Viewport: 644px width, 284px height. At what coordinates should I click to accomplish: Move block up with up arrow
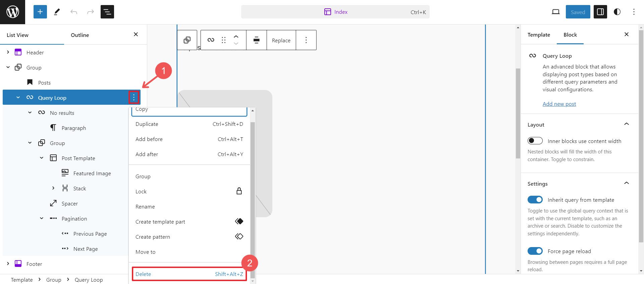click(x=236, y=37)
